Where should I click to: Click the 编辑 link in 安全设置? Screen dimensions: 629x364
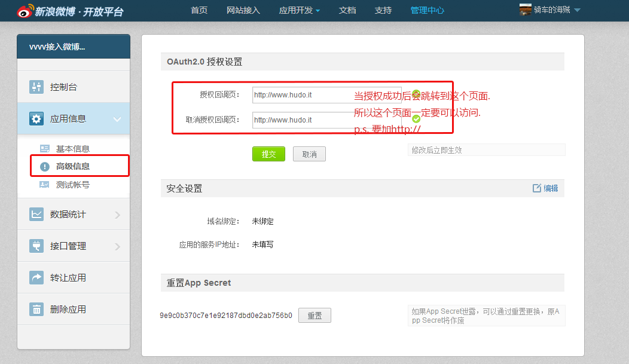pos(551,188)
